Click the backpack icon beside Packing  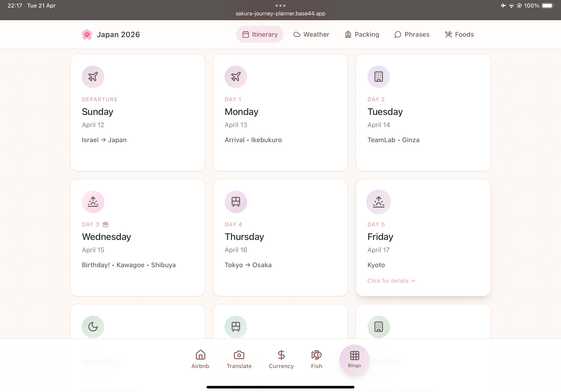point(348,35)
